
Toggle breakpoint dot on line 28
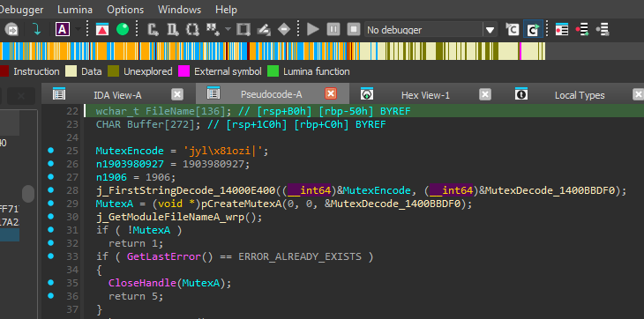(x=50, y=189)
